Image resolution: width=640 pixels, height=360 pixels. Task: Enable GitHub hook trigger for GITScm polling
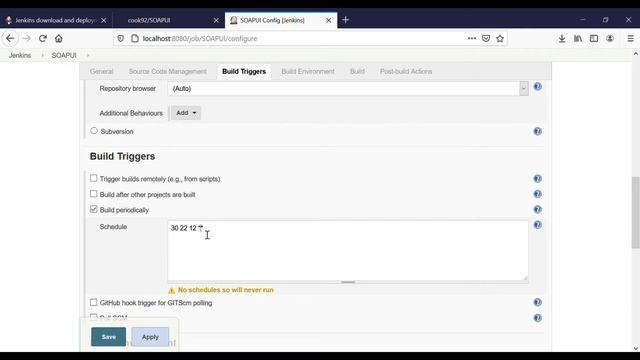coord(93,302)
